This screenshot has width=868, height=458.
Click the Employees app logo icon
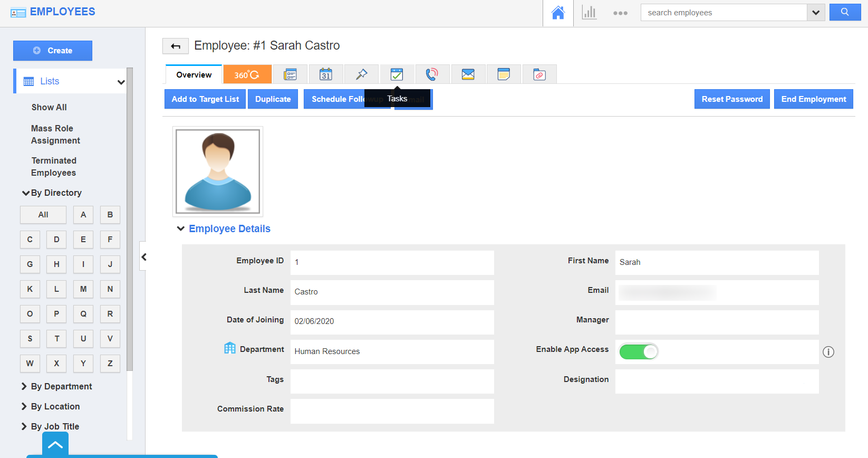point(18,13)
